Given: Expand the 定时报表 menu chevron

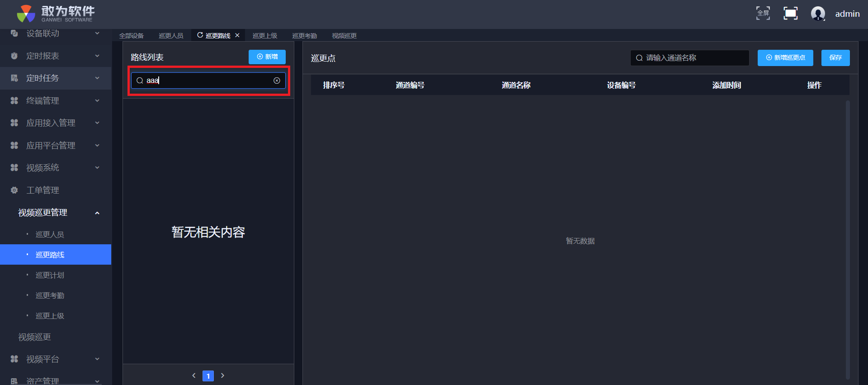Looking at the screenshot, I should 97,56.
